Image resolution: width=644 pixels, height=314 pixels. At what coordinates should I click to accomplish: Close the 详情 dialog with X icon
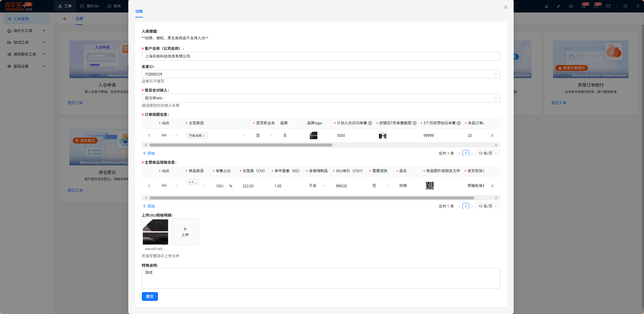pos(506,7)
